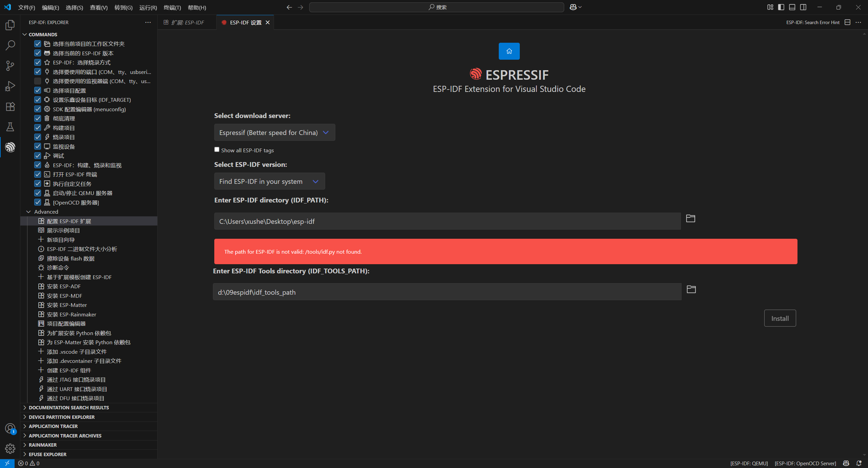
Task: Open the Select ESP-IDF version dropdown
Action: point(269,181)
